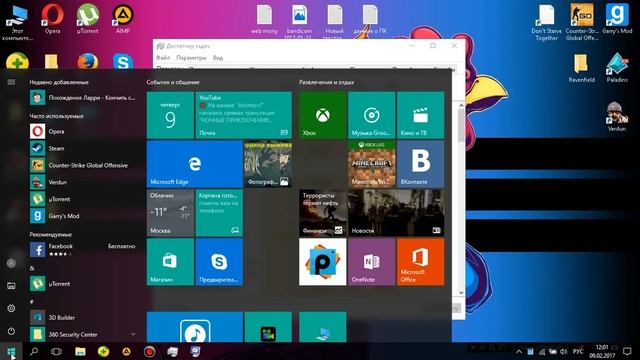This screenshot has width=640, height=360.
Task: Open the OneNote tile
Action: pos(371,262)
